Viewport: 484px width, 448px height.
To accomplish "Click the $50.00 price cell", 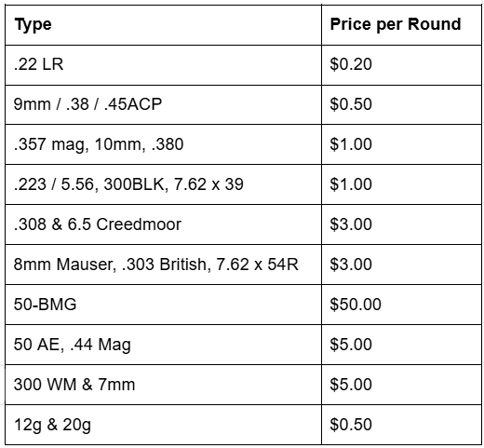I will point(401,305).
